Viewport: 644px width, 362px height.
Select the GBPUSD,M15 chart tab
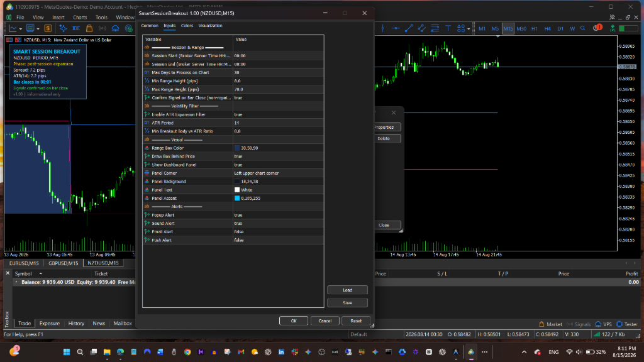tap(64, 263)
